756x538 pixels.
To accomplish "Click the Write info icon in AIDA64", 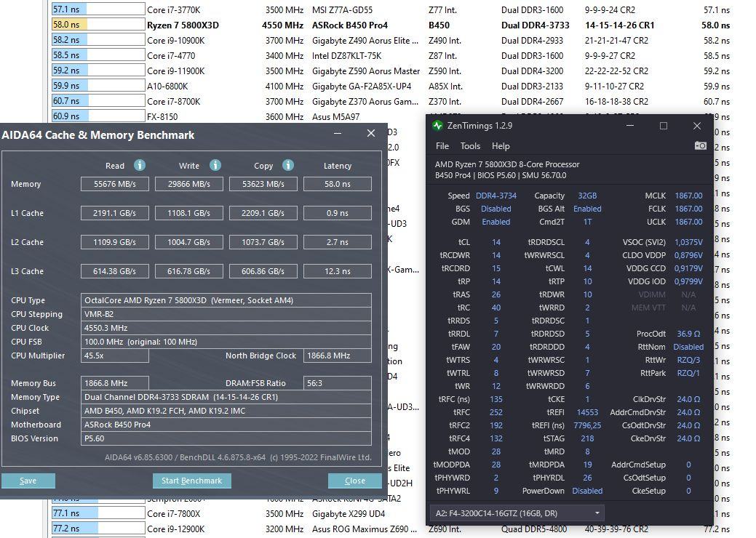I will [x=215, y=165].
